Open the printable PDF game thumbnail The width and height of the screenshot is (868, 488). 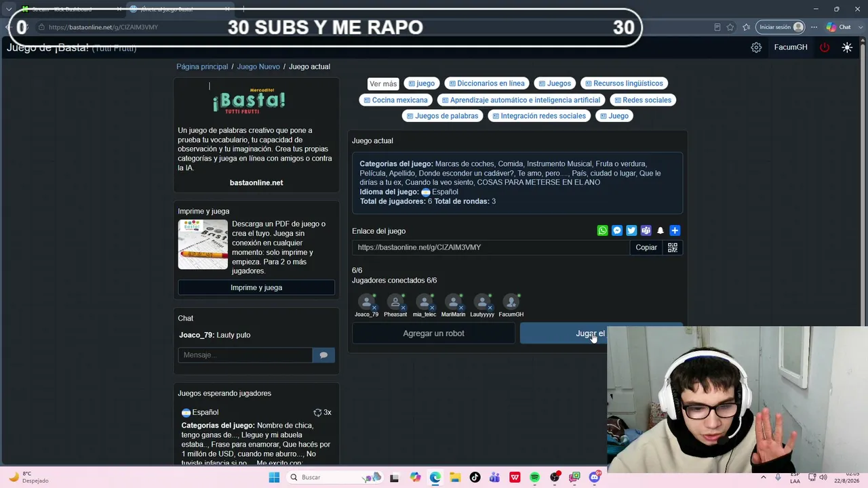coord(203,244)
